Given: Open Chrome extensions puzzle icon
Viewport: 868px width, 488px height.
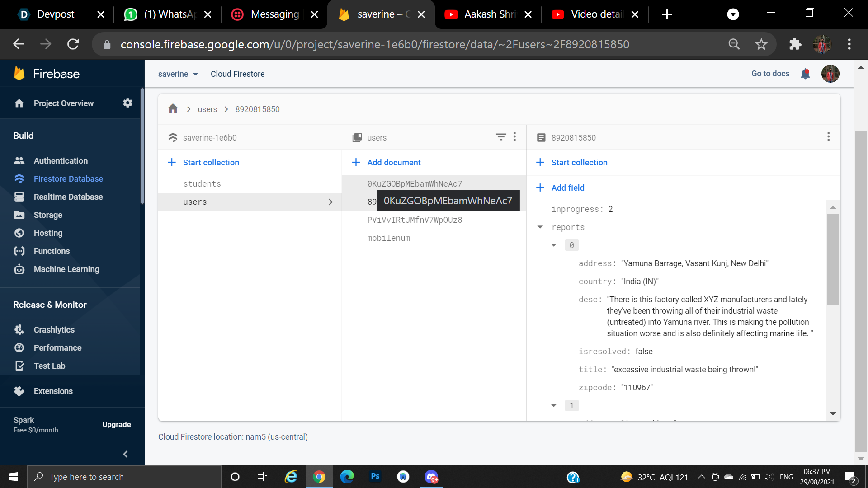Looking at the screenshot, I should click(x=795, y=44).
